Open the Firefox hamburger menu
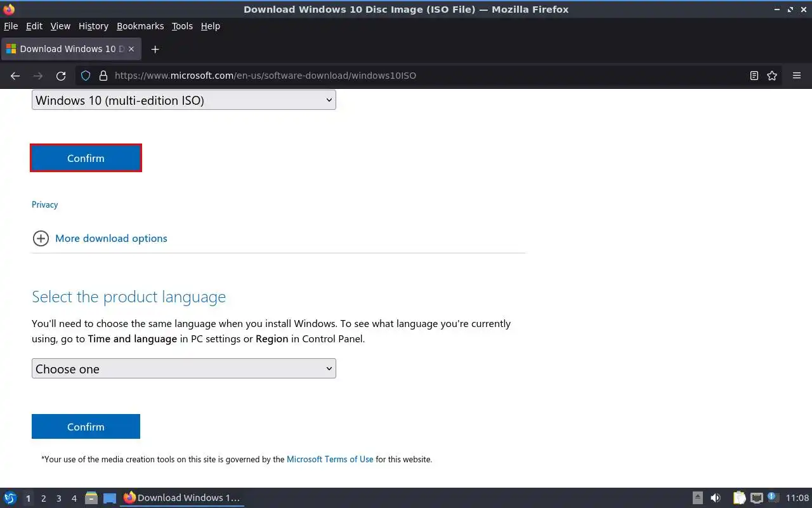This screenshot has height=508, width=812. (x=797, y=76)
